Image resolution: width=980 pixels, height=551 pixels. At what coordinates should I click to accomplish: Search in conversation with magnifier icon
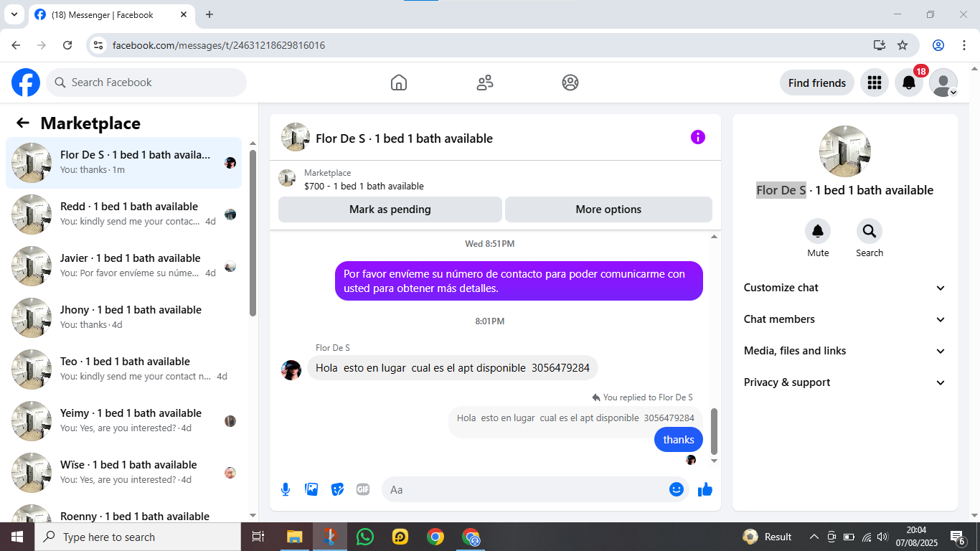point(870,231)
